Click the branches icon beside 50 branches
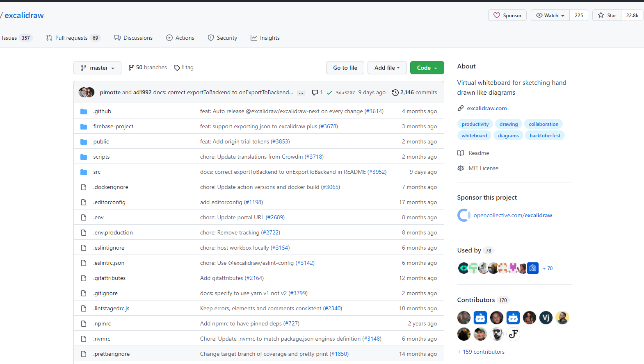644x364 pixels. 131,68
